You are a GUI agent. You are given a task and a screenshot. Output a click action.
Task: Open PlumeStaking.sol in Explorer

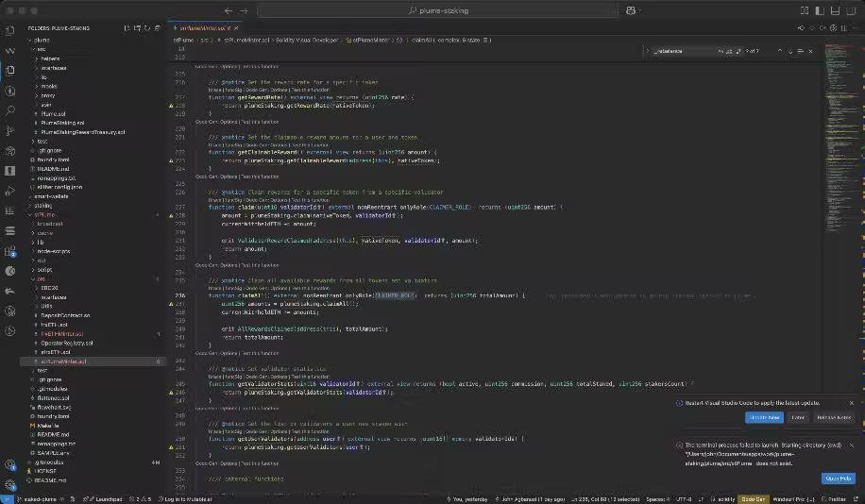62,123
